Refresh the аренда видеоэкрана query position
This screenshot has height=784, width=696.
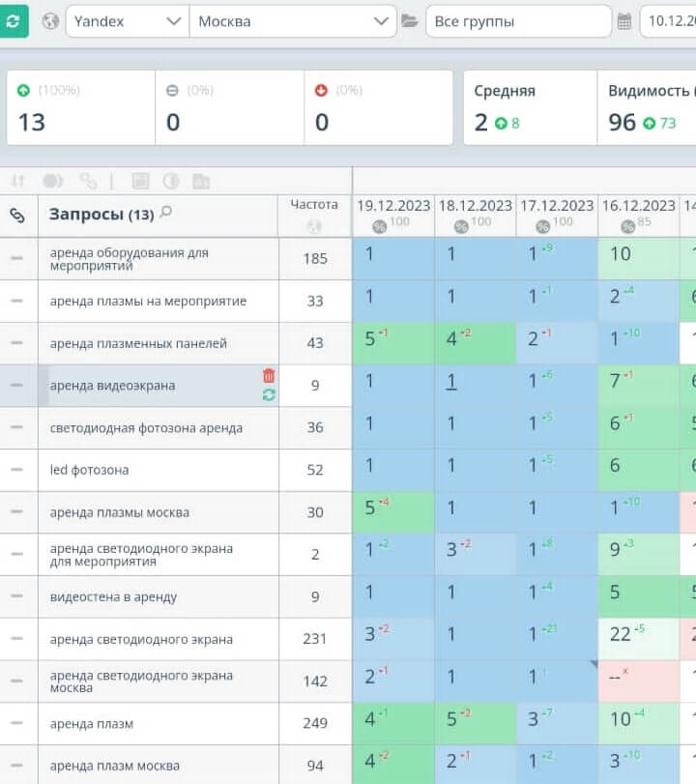click(x=269, y=394)
